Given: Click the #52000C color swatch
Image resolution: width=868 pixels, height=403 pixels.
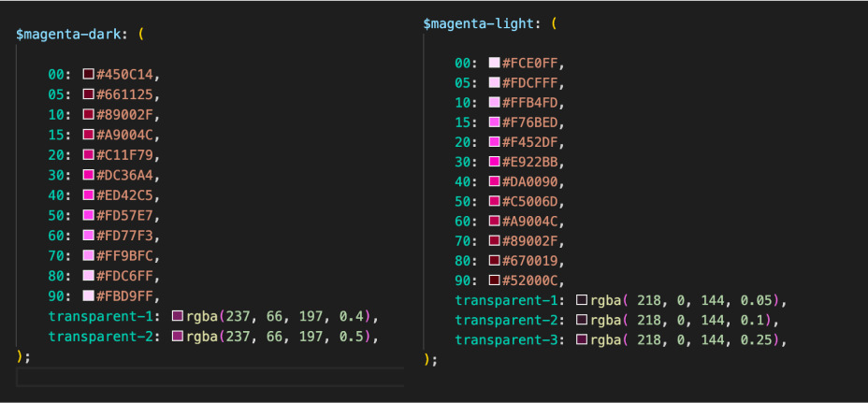Looking at the screenshot, I should click(x=495, y=281).
